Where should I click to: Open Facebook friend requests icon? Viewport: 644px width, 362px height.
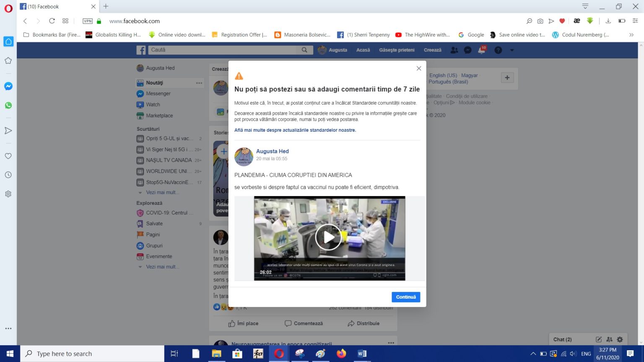(454, 50)
